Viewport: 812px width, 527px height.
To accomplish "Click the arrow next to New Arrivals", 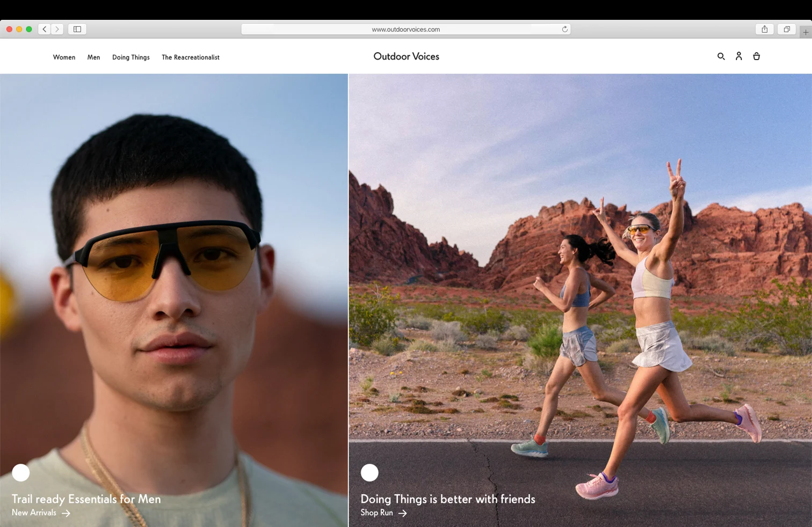I will tap(66, 513).
